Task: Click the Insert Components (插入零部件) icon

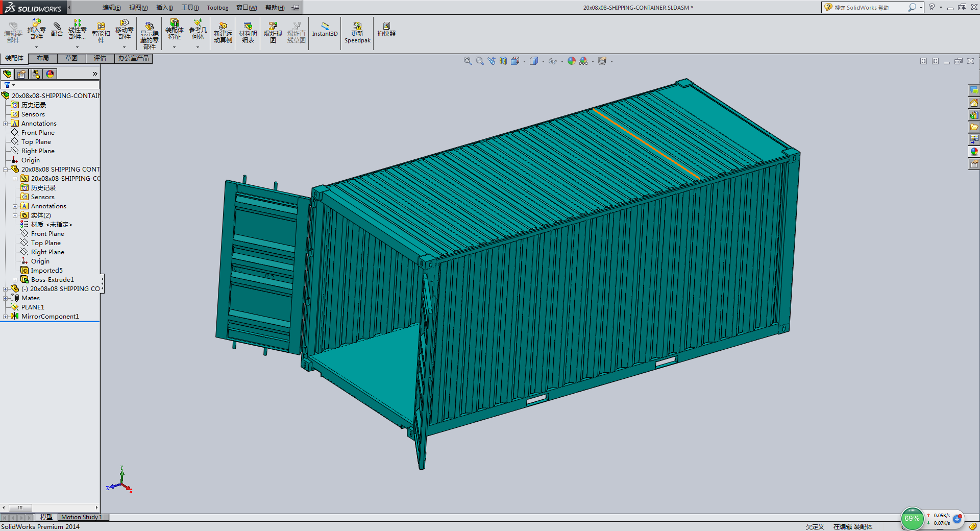Action: (36, 30)
